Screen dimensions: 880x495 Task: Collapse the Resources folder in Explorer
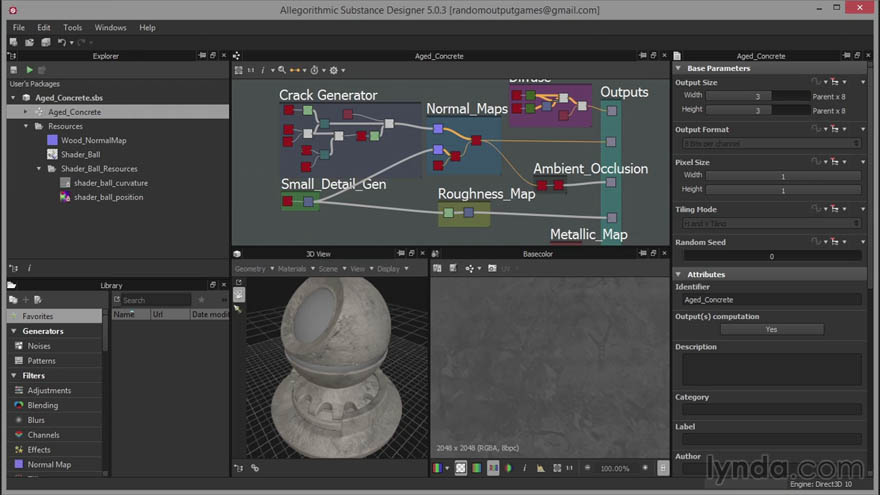pos(26,126)
